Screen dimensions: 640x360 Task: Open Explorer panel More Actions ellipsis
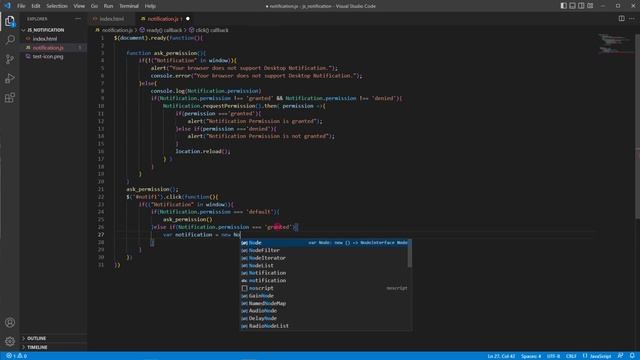[78, 19]
